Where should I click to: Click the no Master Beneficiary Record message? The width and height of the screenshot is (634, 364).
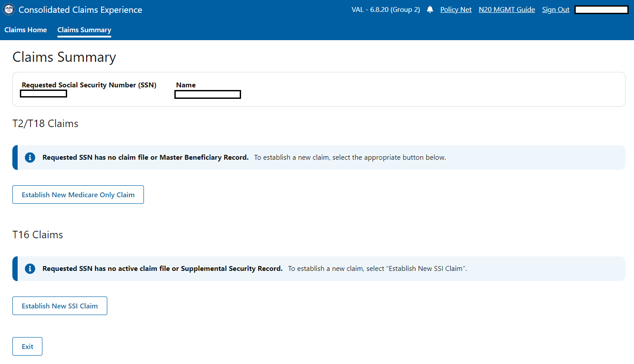click(x=146, y=158)
